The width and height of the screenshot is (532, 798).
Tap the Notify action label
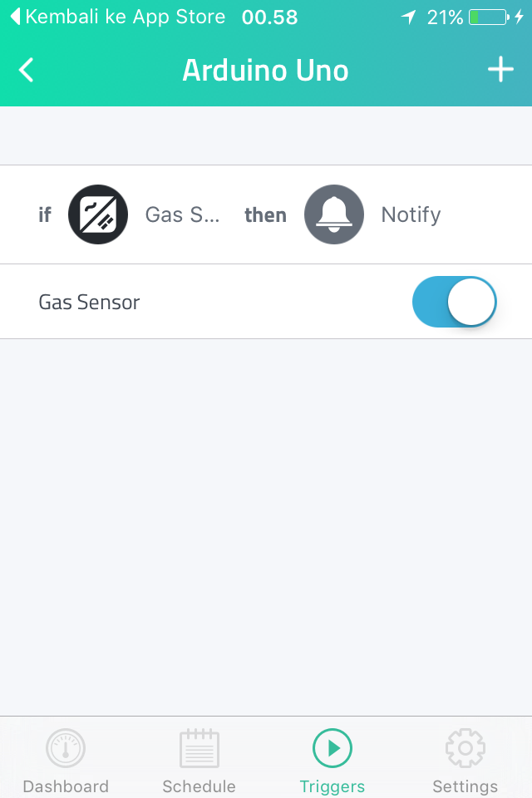coord(411,214)
